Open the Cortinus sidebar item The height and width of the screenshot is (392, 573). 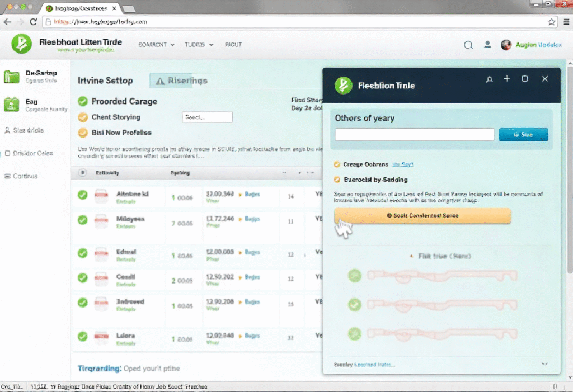21,176
